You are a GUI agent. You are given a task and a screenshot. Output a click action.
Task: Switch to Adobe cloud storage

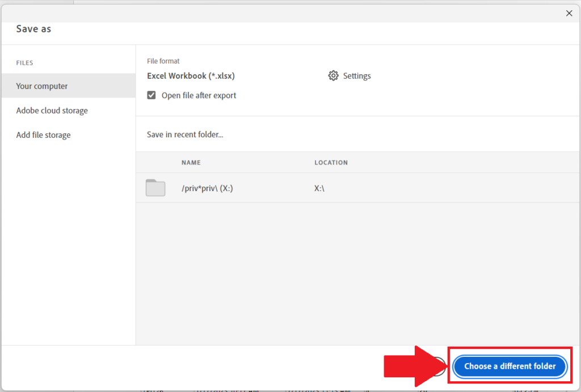pos(52,110)
